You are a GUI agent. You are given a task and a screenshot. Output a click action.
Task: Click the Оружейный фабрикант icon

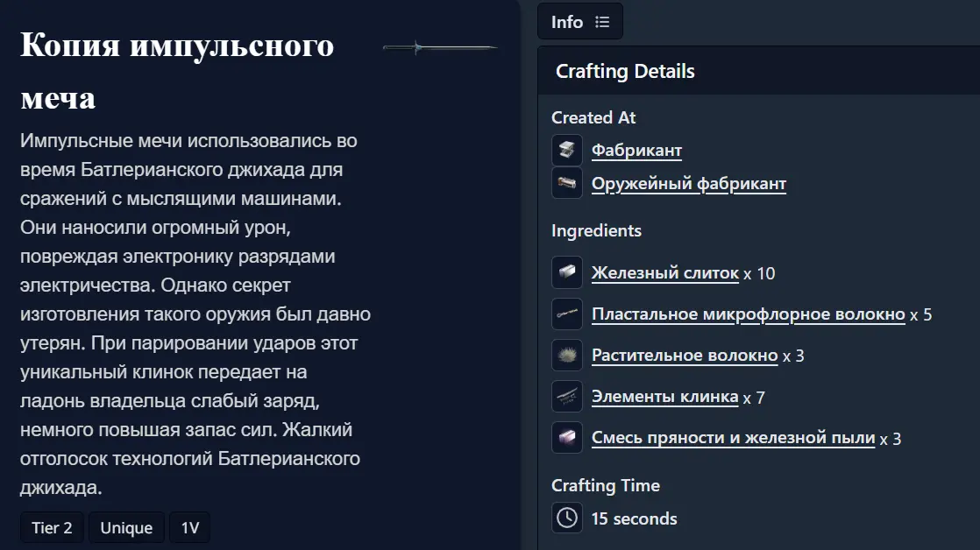click(567, 183)
